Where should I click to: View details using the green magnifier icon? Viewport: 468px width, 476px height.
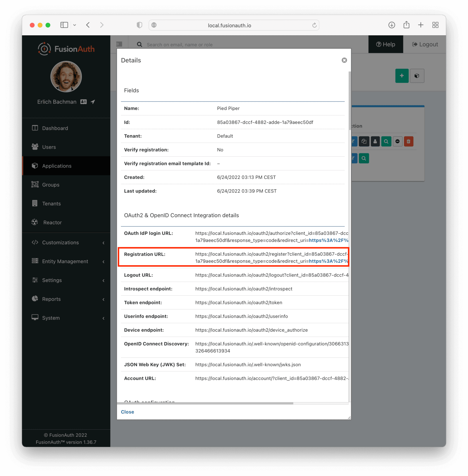pyautogui.click(x=386, y=141)
